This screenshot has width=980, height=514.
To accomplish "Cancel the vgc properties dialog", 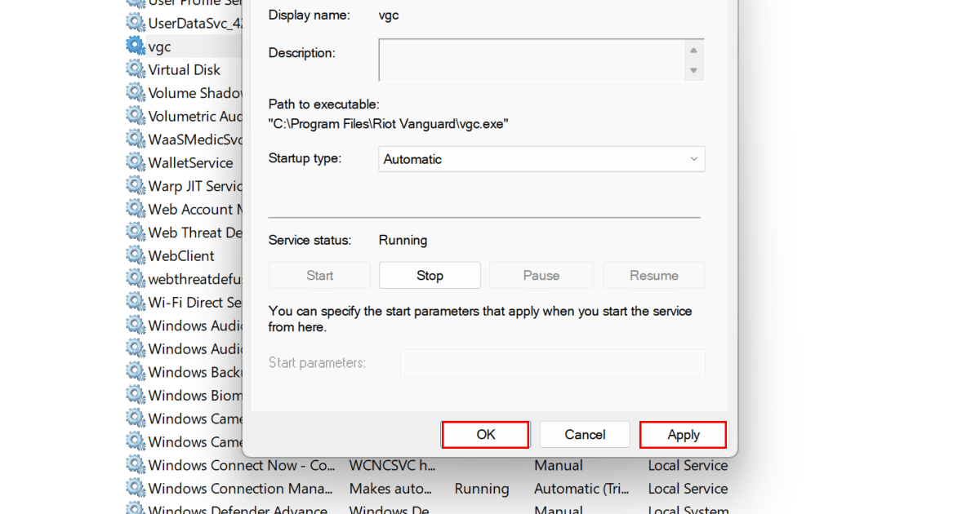I will (585, 435).
